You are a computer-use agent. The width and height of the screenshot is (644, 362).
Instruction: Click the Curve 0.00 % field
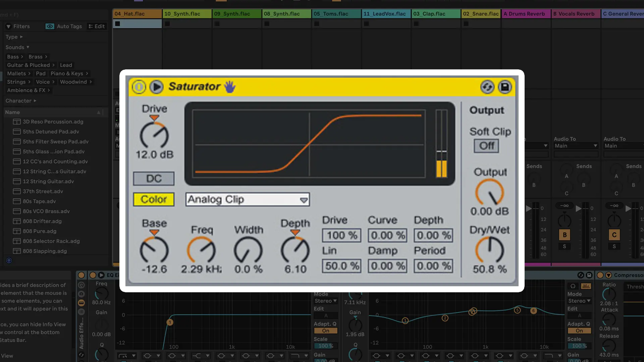(x=387, y=235)
